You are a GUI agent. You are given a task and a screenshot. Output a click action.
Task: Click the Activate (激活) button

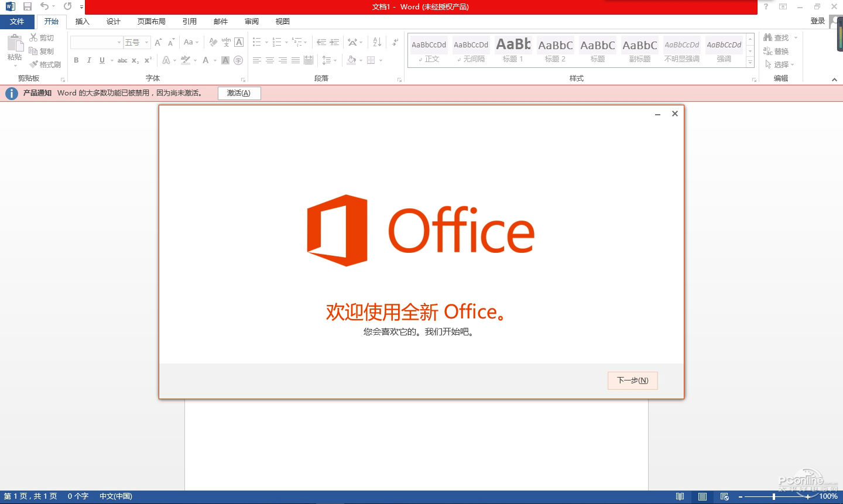click(x=239, y=93)
